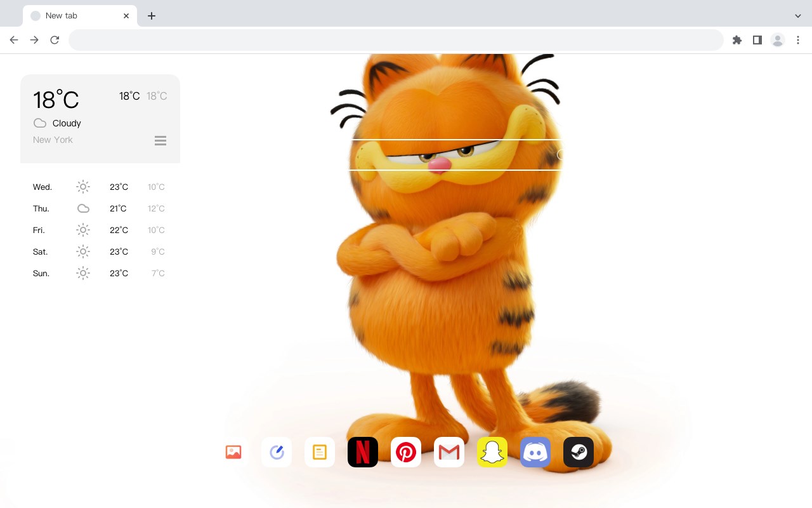Open the Netflix shortcut
The width and height of the screenshot is (812, 508).
tap(363, 452)
